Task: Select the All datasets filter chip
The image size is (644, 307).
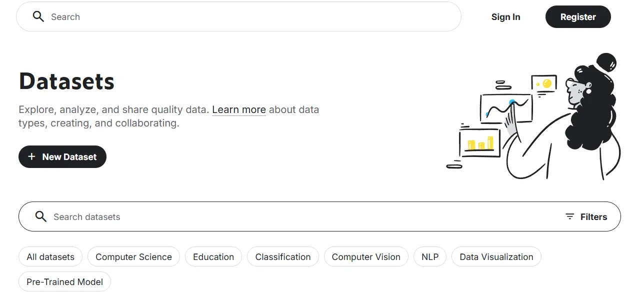Action: click(x=50, y=256)
